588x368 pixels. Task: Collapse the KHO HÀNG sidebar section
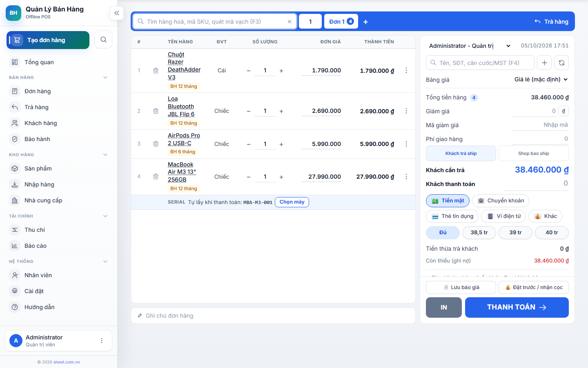[x=105, y=155]
